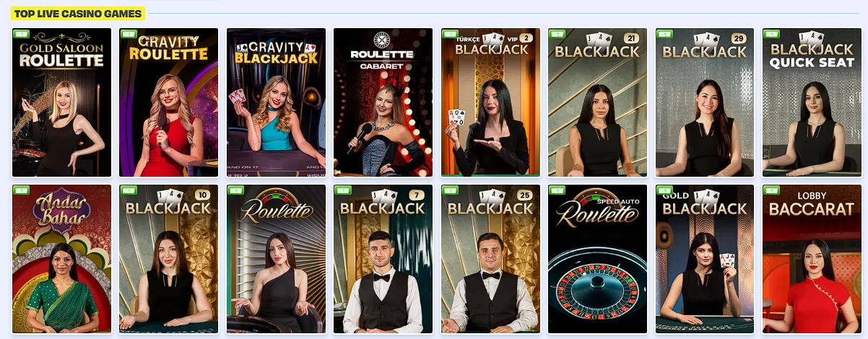Open the Gravity Blackjack game
Screen dimensions: 868x339
pyautogui.click(x=276, y=102)
